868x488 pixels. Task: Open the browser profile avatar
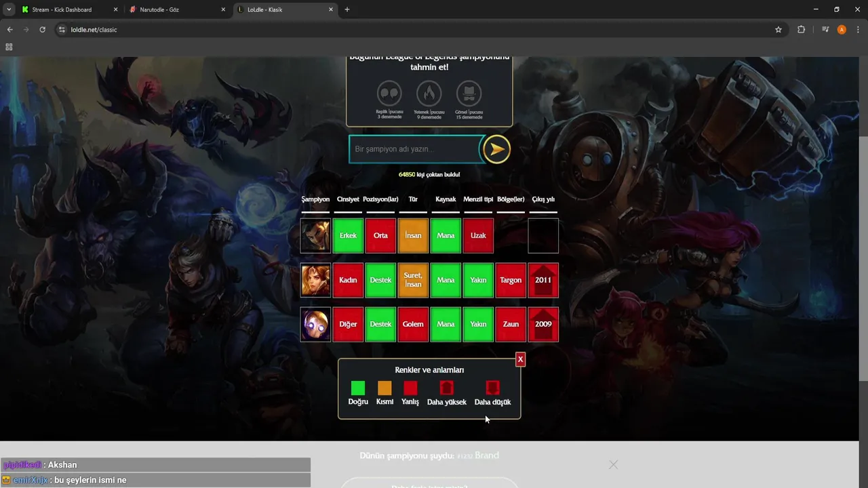(842, 30)
